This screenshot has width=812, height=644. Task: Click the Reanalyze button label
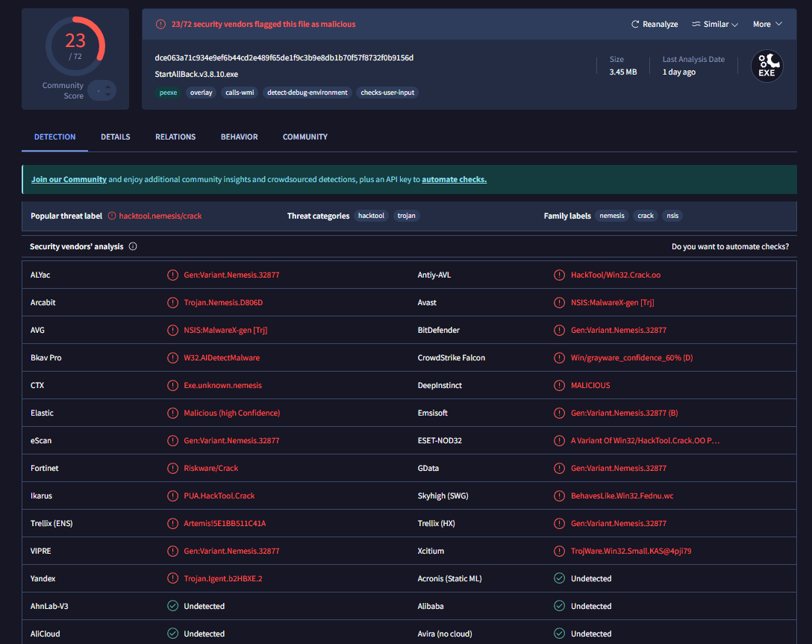[x=660, y=25]
